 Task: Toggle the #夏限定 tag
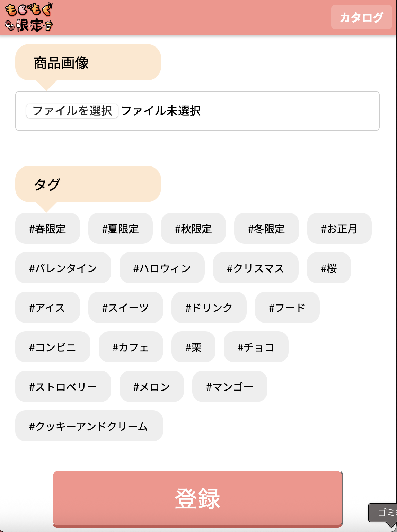(x=121, y=229)
